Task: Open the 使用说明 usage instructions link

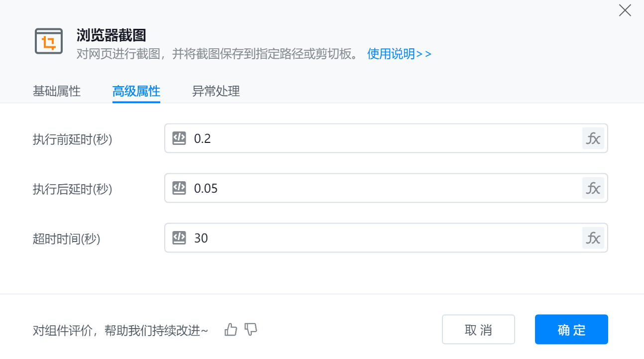Action: click(x=399, y=54)
